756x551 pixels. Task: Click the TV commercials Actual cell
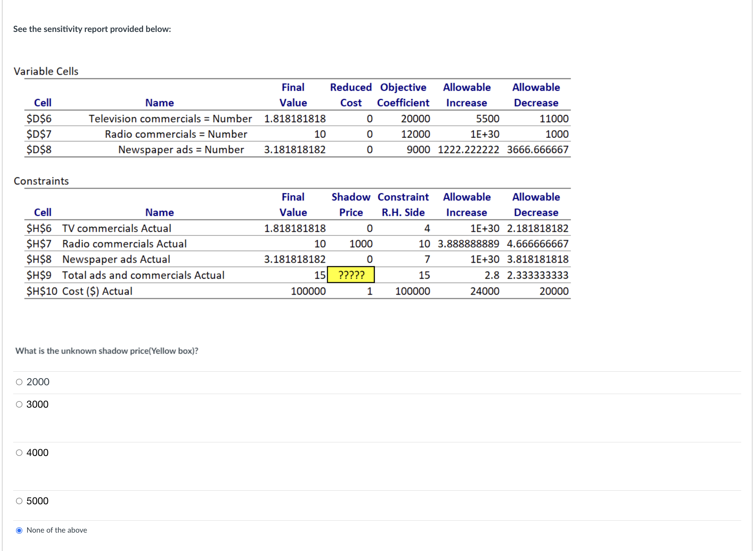pos(116,228)
